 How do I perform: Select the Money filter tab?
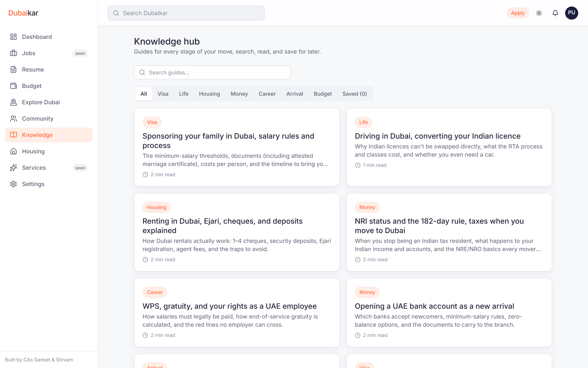click(x=239, y=94)
